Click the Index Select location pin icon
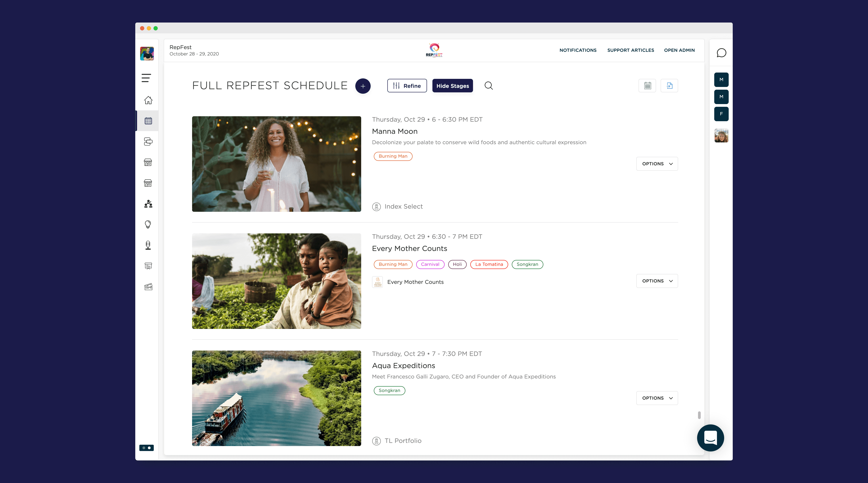Image resolution: width=868 pixels, height=483 pixels. point(376,207)
